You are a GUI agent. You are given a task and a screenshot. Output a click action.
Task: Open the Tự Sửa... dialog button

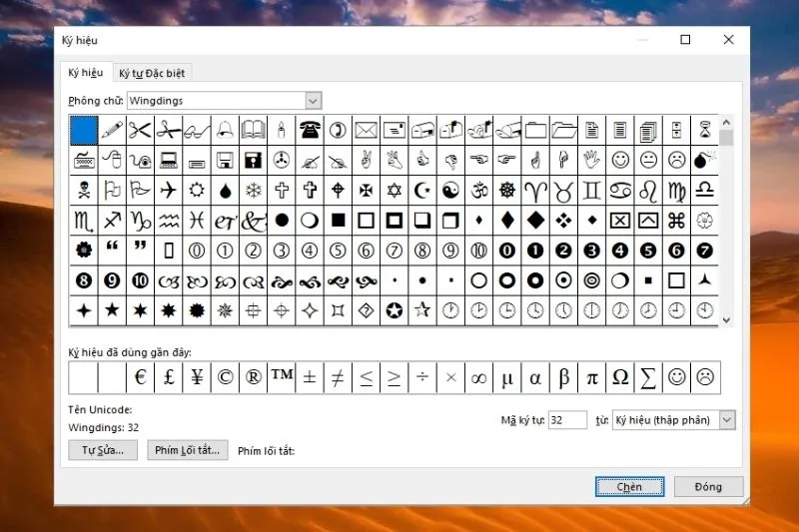coord(103,450)
